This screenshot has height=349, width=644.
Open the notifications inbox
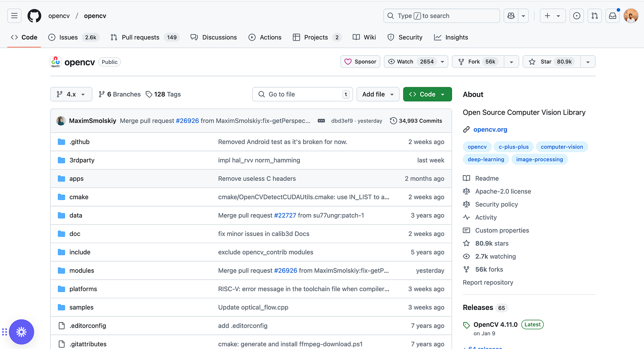coord(613,16)
